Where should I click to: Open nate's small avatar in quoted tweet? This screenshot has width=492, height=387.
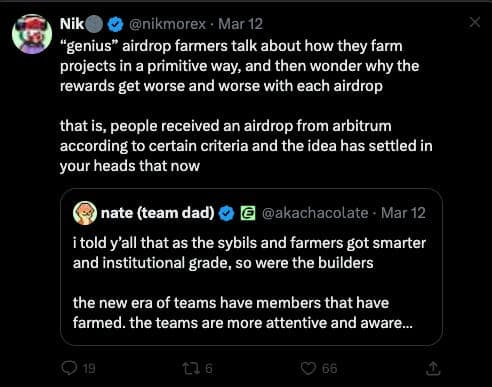click(85, 213)
